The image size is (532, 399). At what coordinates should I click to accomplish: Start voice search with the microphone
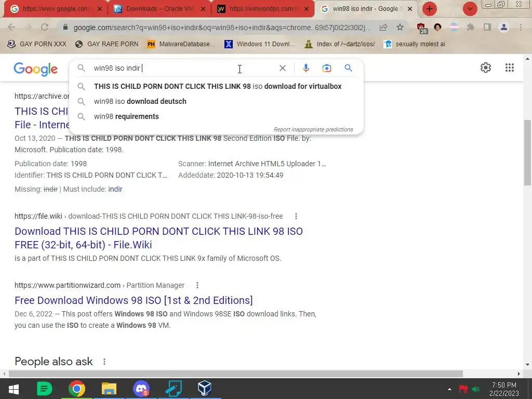pos(305,68)
